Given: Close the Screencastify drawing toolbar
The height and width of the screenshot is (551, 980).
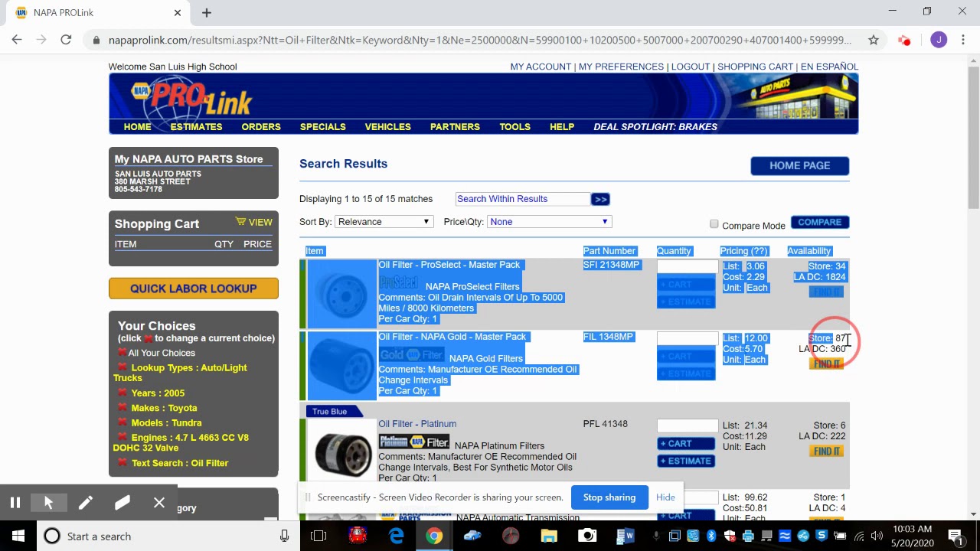Looking at the screenshot, I should pos(159,503).
